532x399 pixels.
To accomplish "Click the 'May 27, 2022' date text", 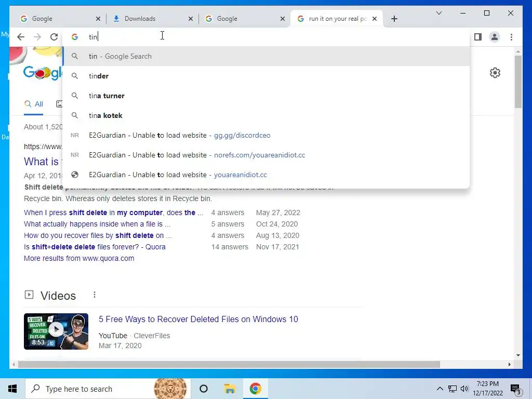I will pyautogui.click(x=278, y=212).
